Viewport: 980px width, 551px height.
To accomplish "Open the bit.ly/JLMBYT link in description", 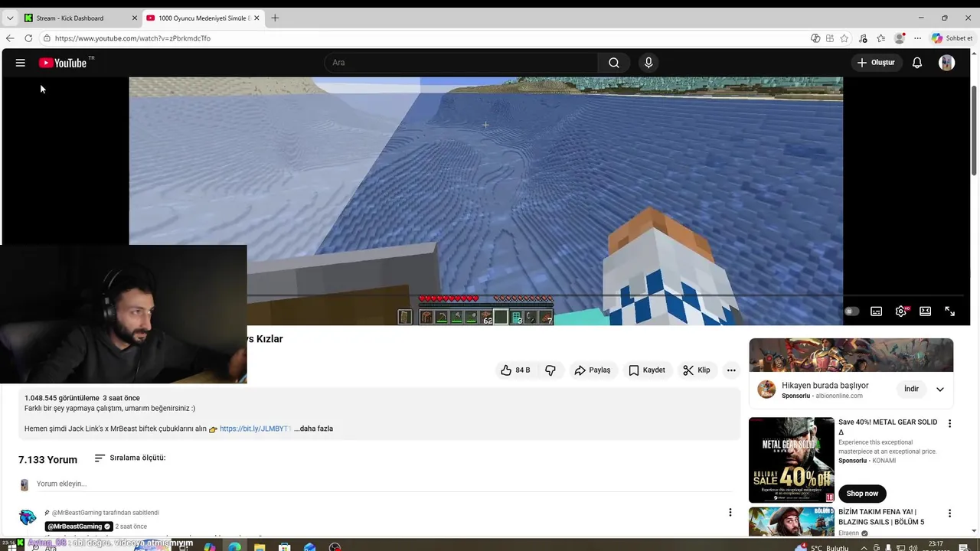I will pos(256,429).
